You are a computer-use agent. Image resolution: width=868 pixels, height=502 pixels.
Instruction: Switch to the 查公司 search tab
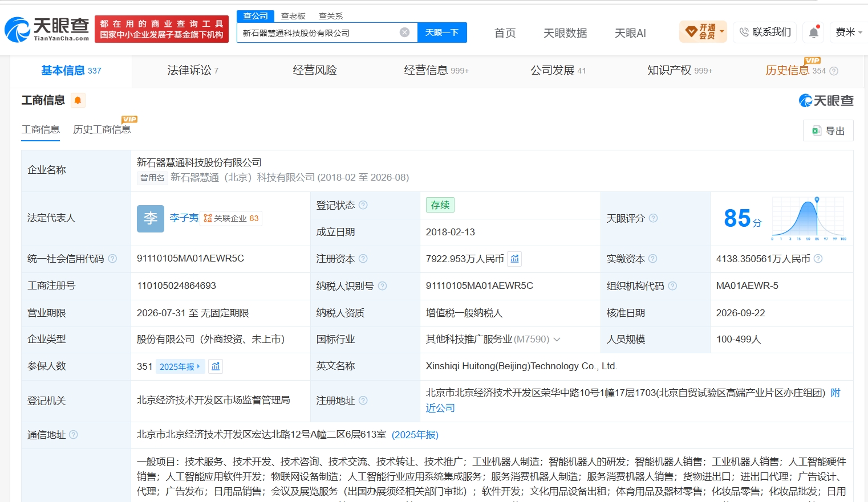(x=255, y=16)
